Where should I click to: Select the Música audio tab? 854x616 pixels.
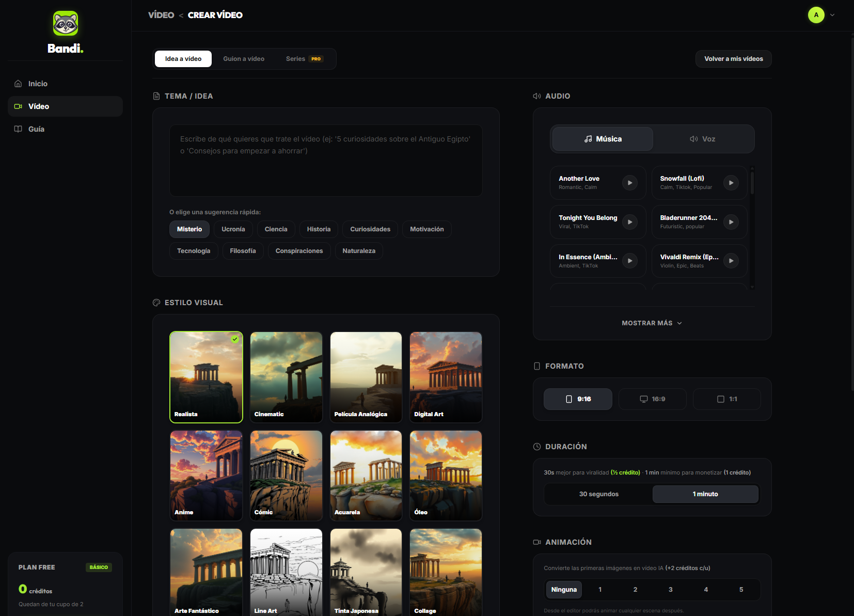pyautogui.click(x=603, y=139)
